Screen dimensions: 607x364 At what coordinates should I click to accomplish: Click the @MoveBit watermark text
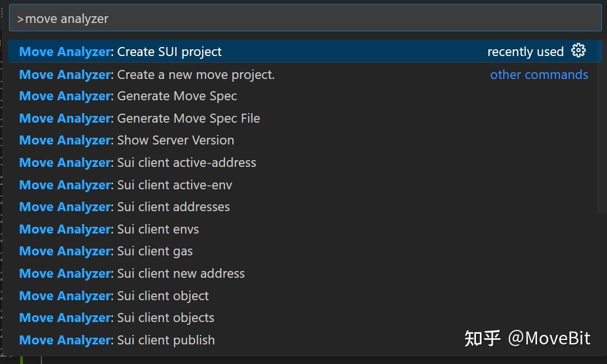click(549, 338)
